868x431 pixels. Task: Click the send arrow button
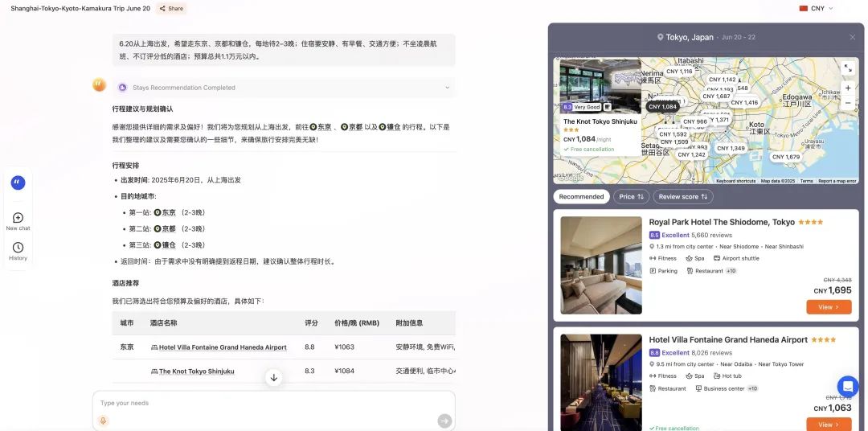444,421
